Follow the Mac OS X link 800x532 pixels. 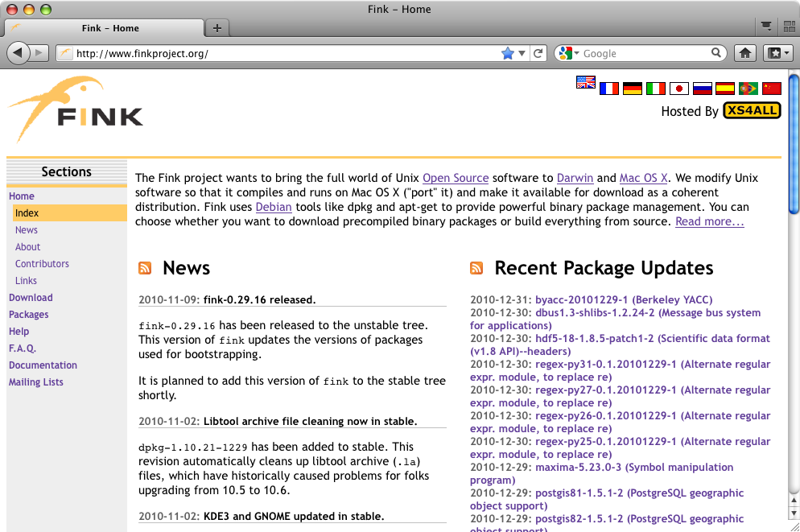click(x=643, y=178)
